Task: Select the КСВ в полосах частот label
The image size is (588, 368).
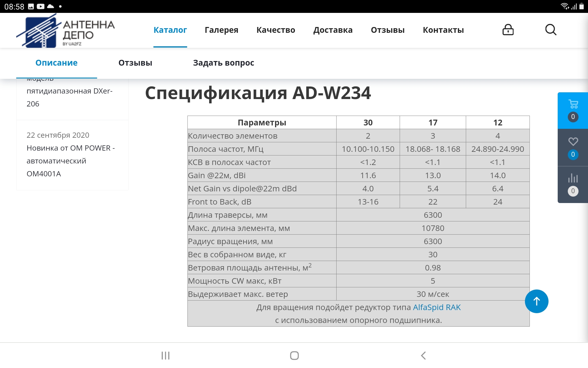Action: (x=229, y=162)
